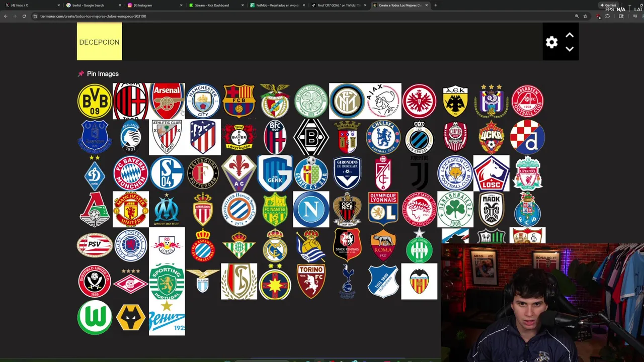
Task: Select the Ajax logo
Action: point(383,101)
